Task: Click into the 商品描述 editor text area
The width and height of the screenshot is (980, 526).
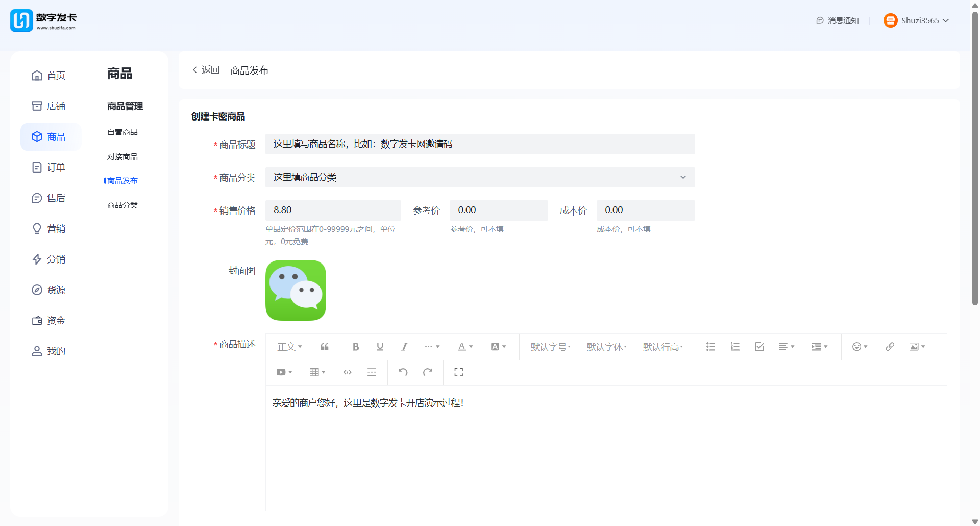Action: [606, 448]
